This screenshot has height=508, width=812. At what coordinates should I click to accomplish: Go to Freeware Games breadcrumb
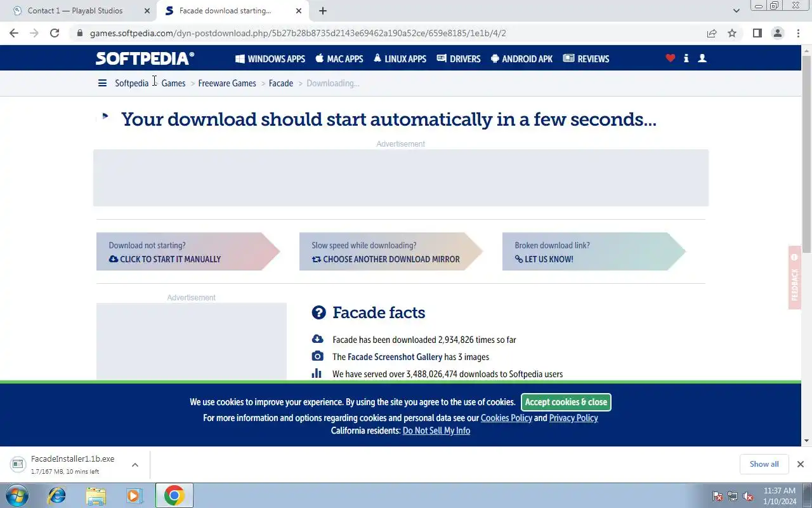click(x=227, y=83)
